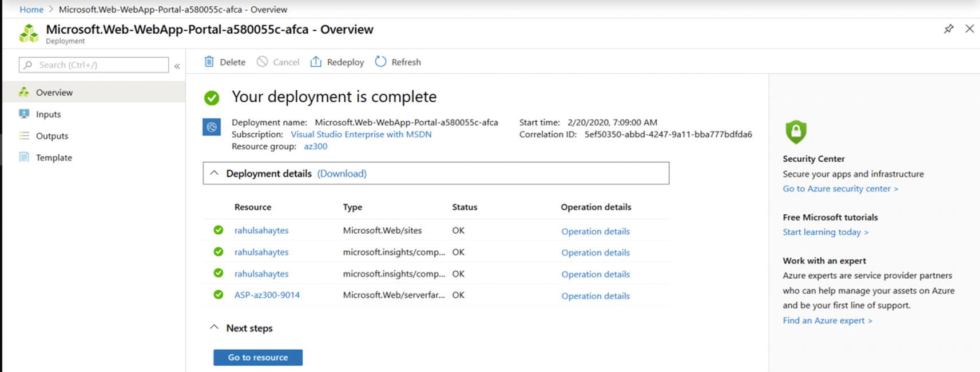The width and height of the screenshot is (980, 372).
Task: Collapse the Next steps section chevron
Action: (x=214, y=327)
